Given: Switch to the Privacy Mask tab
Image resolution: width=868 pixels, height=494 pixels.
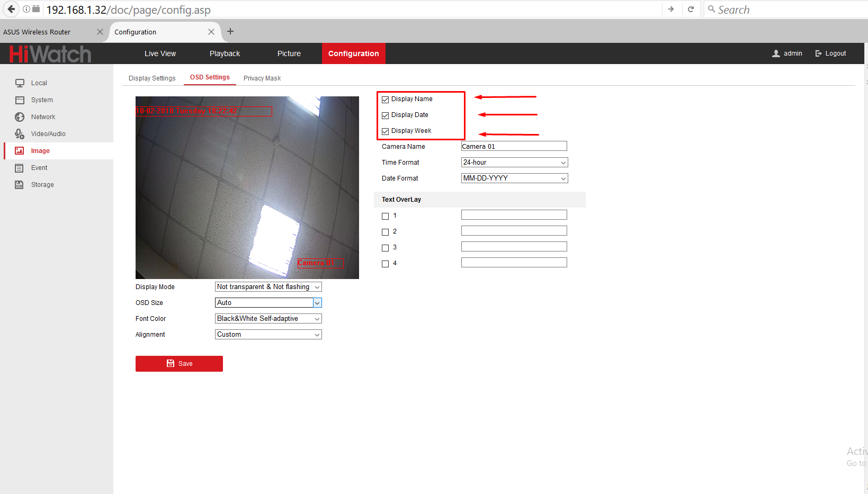Looking at the screenshot, I should coord(262,78).
